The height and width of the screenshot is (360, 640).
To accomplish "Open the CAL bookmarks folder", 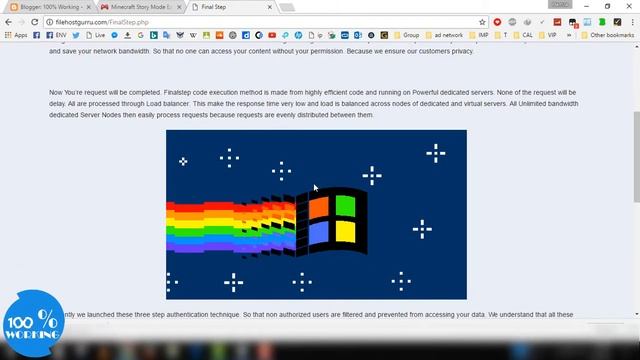I will [523, 36].
